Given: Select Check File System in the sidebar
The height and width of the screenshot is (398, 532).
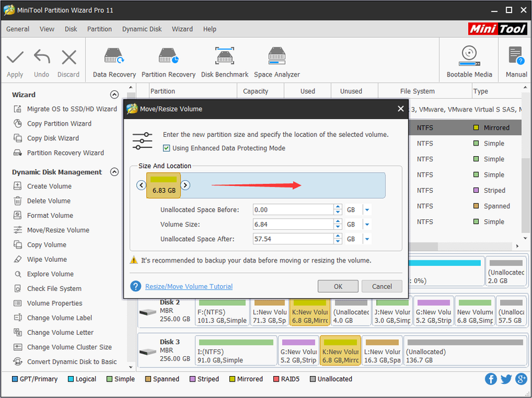Looking at the screenshot, I should coord(47,288).
